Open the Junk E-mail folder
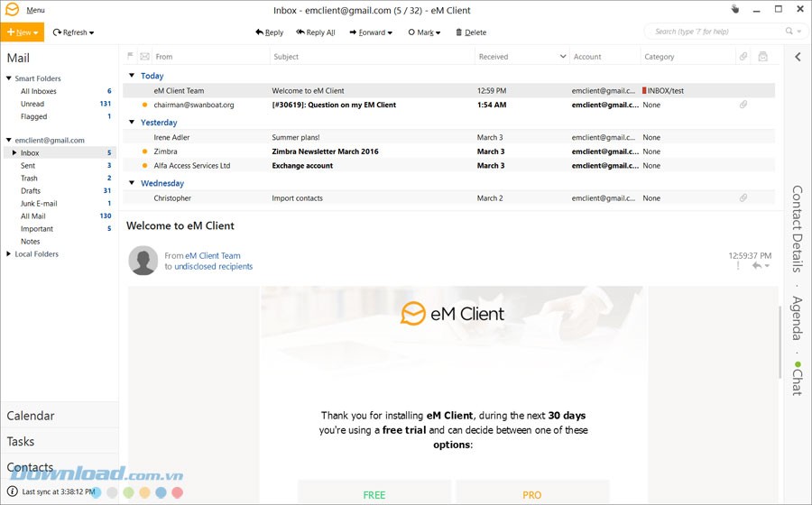The width and height of the screenshot is (812, 505). point(39,203)
